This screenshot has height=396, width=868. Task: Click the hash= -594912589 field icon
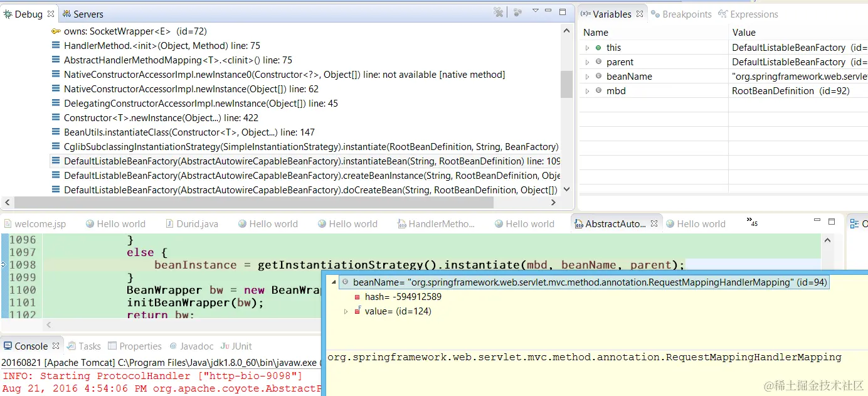pyautogui.click(x=357, y=297)
